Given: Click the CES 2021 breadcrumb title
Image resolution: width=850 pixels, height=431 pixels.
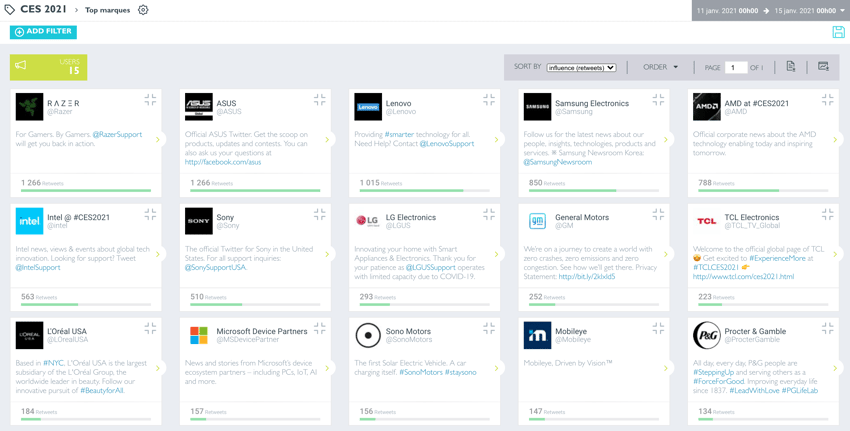Looking at the screenshot, I should coord(43,9).
